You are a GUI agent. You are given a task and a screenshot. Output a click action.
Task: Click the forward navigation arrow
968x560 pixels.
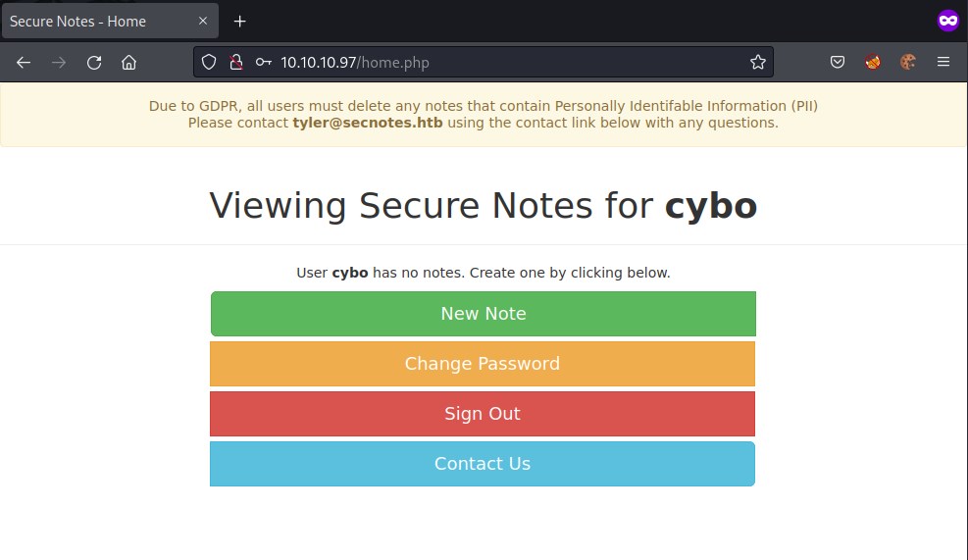(59, 62)
